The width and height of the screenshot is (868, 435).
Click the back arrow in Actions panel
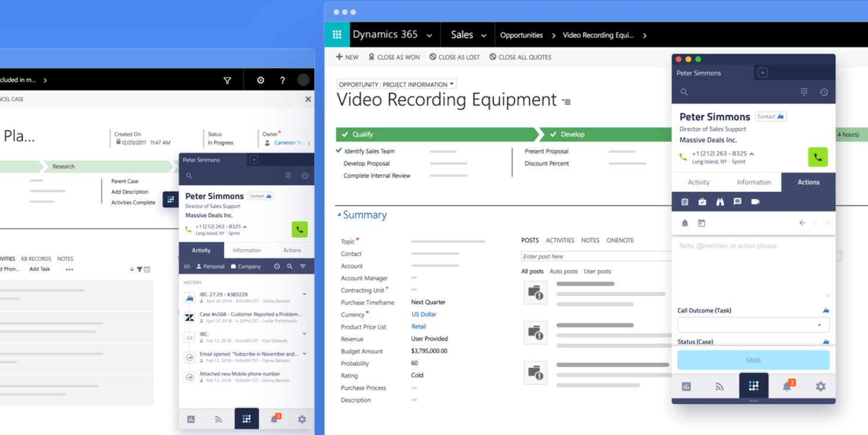point(802,223)
